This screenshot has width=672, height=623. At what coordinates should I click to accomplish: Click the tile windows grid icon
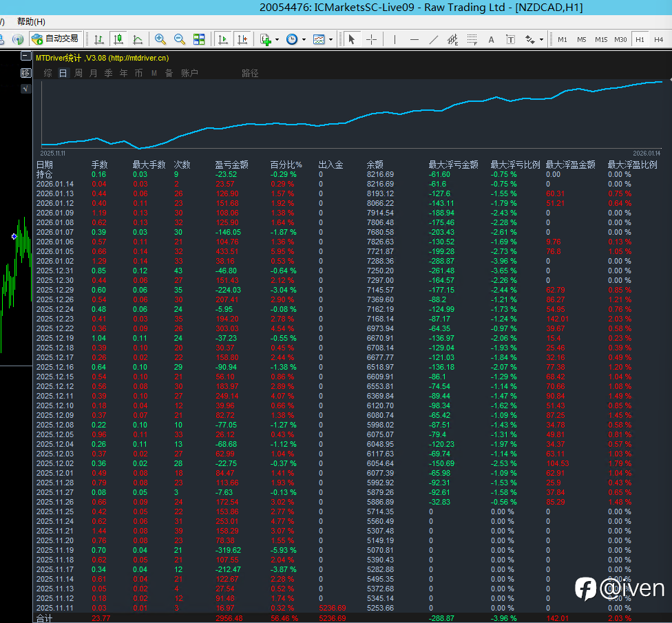pyautogui.click(x=199, y=39)
